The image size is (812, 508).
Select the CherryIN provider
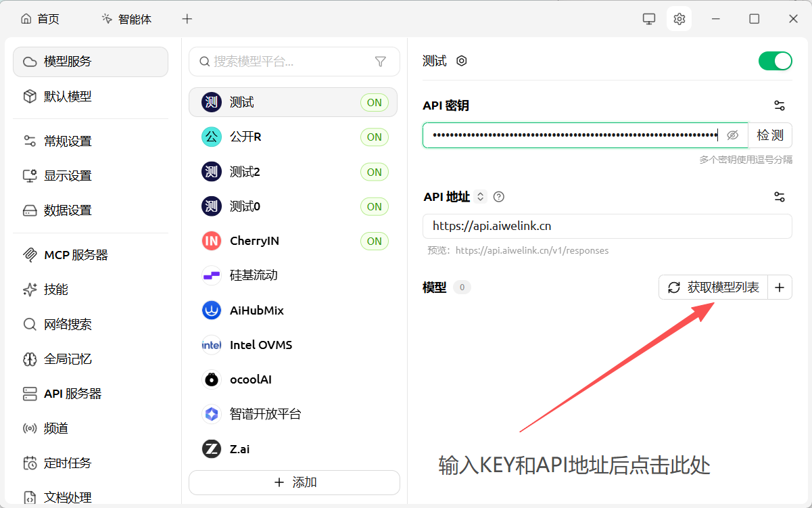coord(293,241)
